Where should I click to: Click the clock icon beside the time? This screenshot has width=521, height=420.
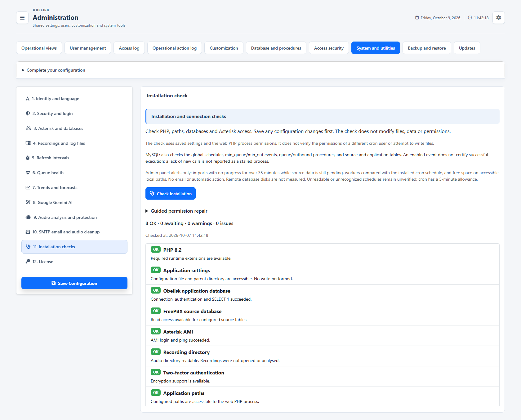pyautogui.click(x=470, y=18)
